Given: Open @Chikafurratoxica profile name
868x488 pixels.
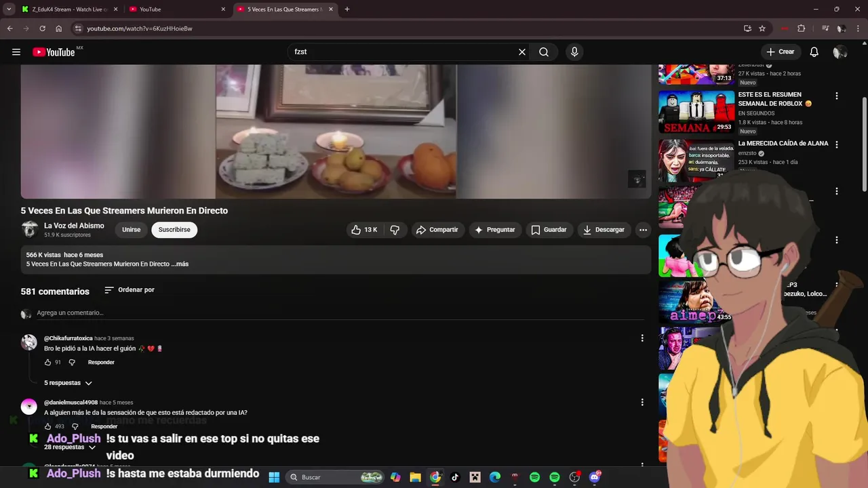Looking at the screenshot, I should coord(68,338).
